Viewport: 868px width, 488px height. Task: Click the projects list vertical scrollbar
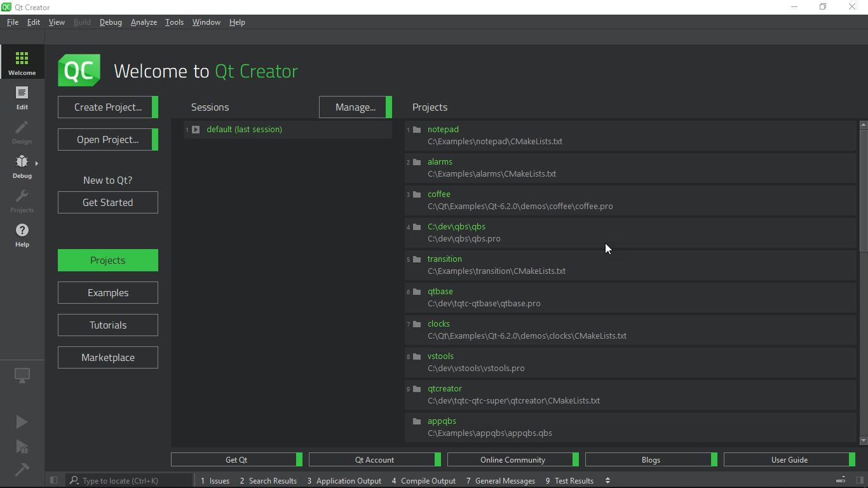click(x=863, y=191)
